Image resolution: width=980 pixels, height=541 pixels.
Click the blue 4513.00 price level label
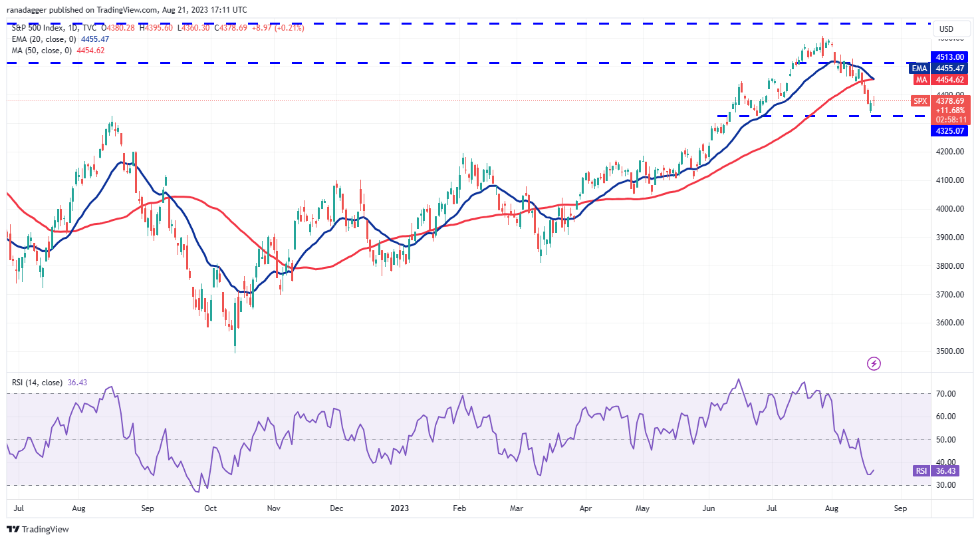click(949, 57)
